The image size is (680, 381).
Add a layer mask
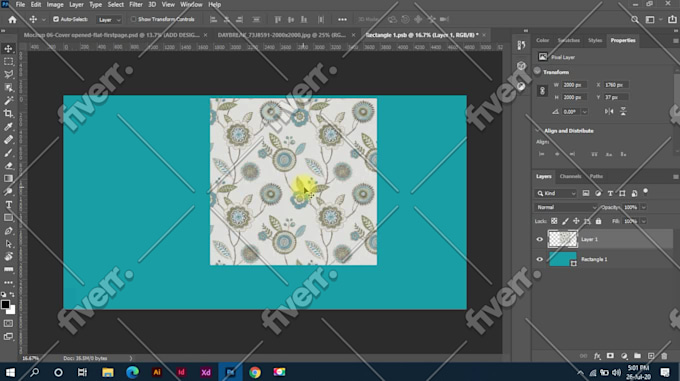click(610, 356)
